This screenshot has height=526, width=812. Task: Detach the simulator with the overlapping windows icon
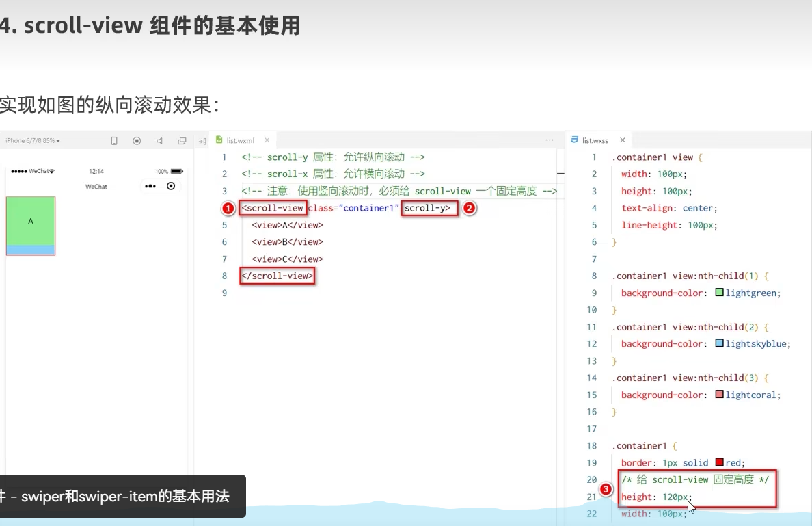(182, 141)
